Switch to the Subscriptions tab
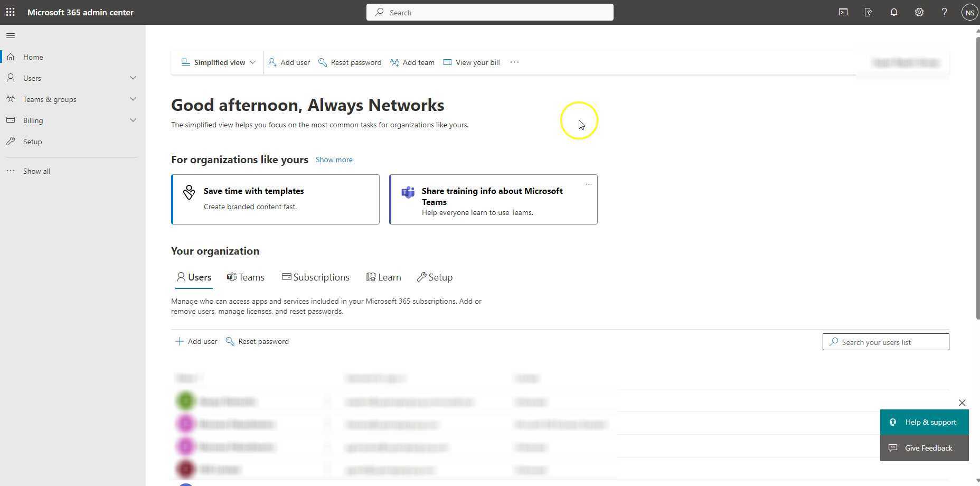The width and height of the screenshot is (980, 486). 315,277
